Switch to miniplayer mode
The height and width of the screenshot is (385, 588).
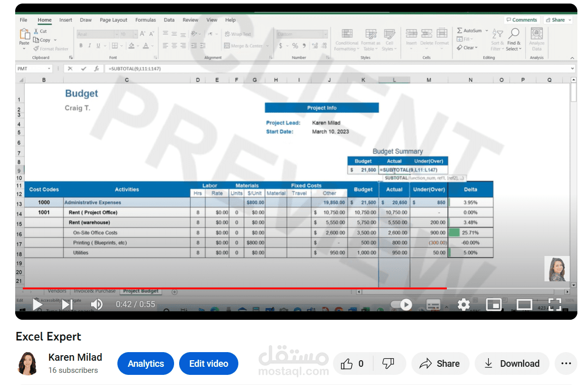coord(494,305)
